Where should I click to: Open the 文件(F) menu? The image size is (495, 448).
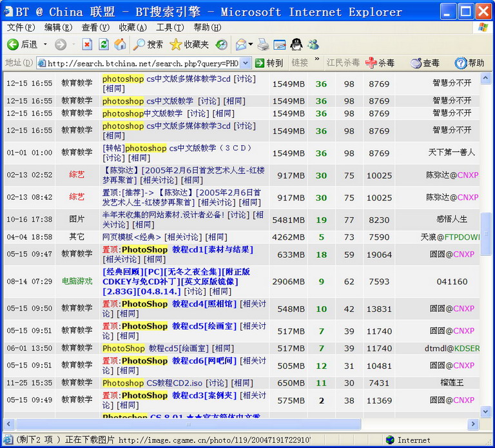(x=21, y=28)
